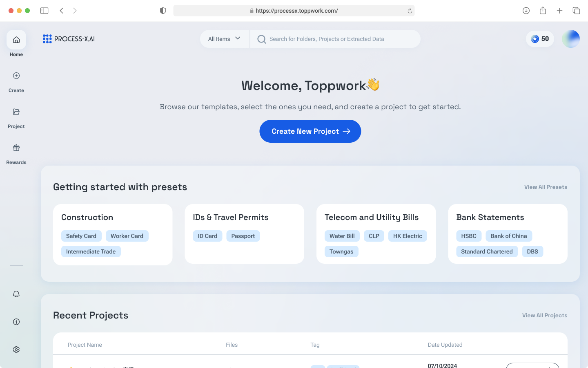This screenshot has height=368, width=588.
Task: Click the Project Name column header
Action: coord(85,345)
